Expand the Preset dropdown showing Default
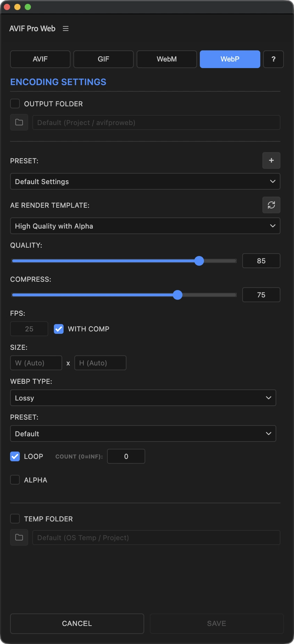 tap(143, 434)
